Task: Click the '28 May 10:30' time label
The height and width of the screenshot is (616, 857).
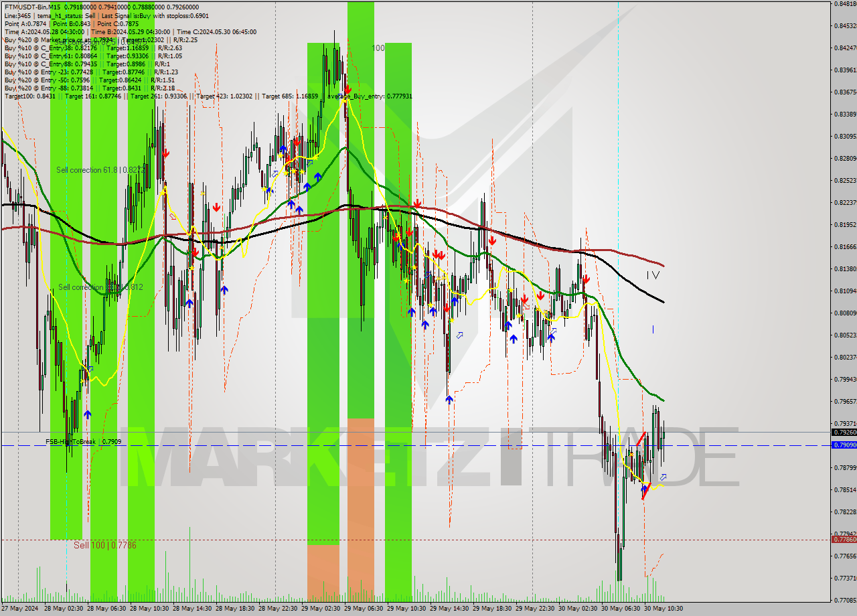Action: coord(149,609)
